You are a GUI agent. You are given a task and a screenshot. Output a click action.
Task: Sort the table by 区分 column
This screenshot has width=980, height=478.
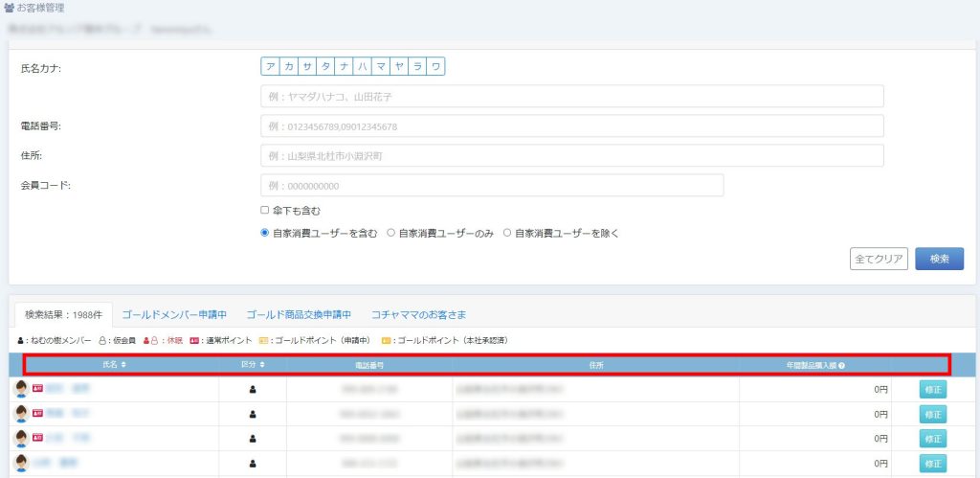[x=252, y=365]
